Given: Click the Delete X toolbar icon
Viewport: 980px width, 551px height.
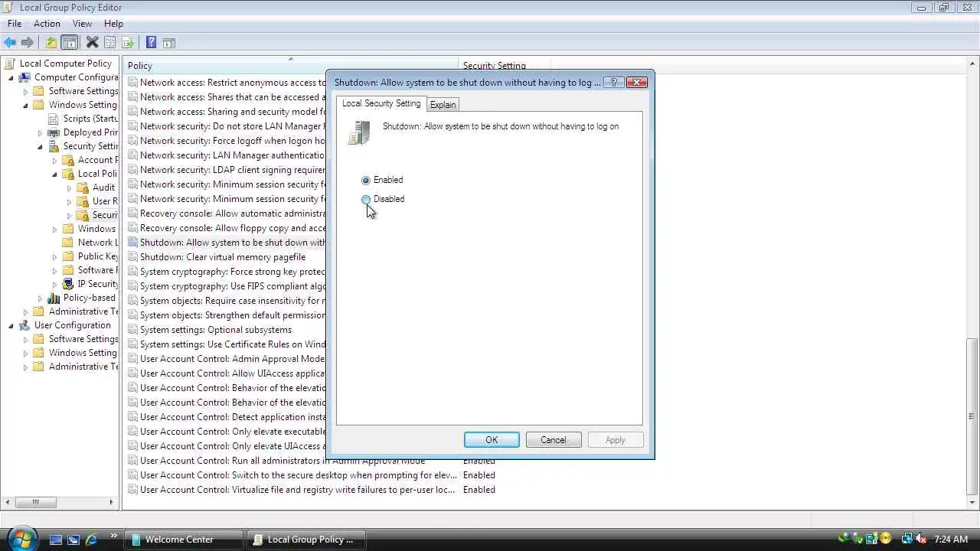Looking at the screenshot, I should 92,43.
